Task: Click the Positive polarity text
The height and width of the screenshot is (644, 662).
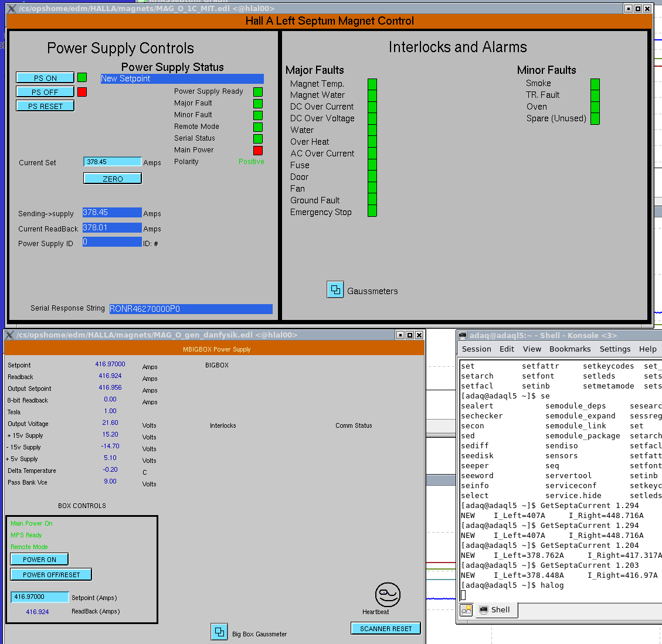Action: (x=251, y=162)
